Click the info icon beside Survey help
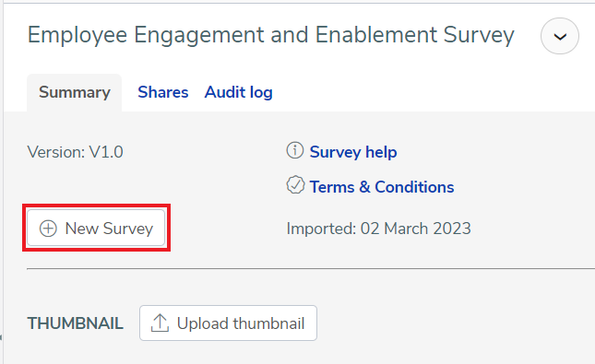The height and width of the screenshot is (364, 595). [295, 150]
